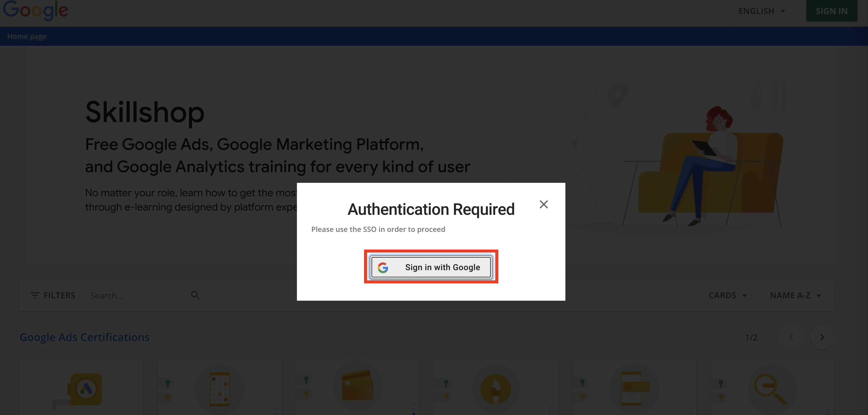Open the NAME A-Z sort dropdown

pos(795,295)
